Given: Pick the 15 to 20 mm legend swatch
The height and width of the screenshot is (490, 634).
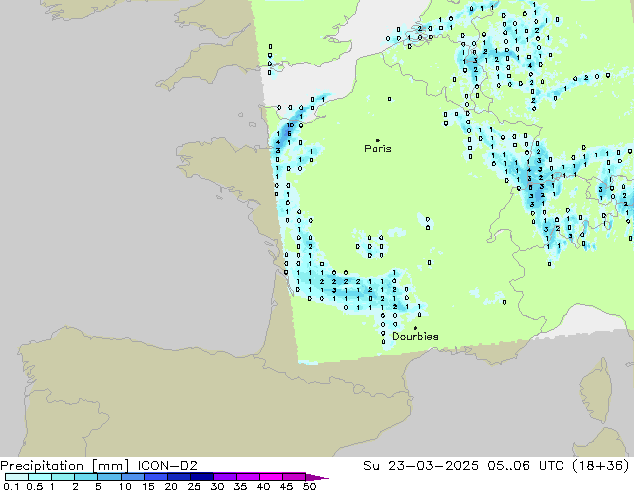Looking at the screenshot, I should (155, 477).
